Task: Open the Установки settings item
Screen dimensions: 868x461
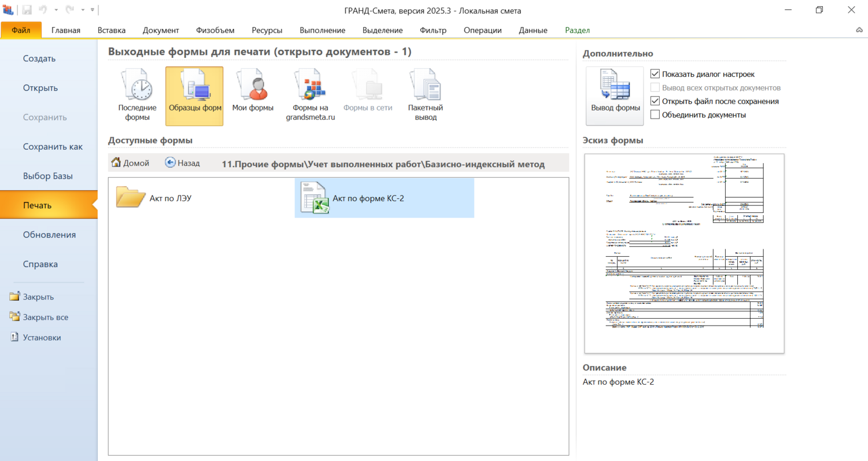Action: [36, 337]
